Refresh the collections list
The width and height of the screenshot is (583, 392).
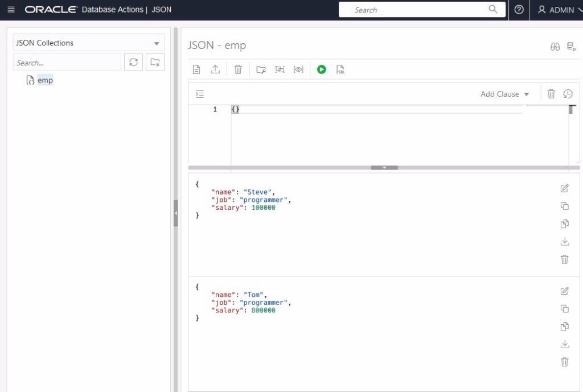click(133, 62)
